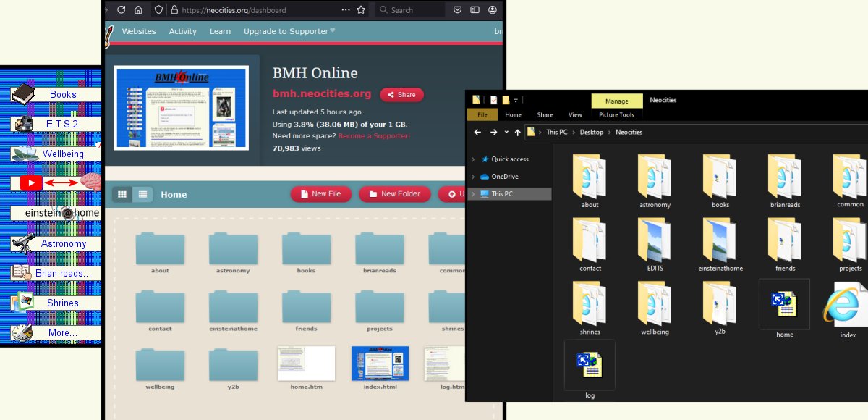Open Astronomy link in BMH site sidebar
868x420 pixels.
coord(64,244)
